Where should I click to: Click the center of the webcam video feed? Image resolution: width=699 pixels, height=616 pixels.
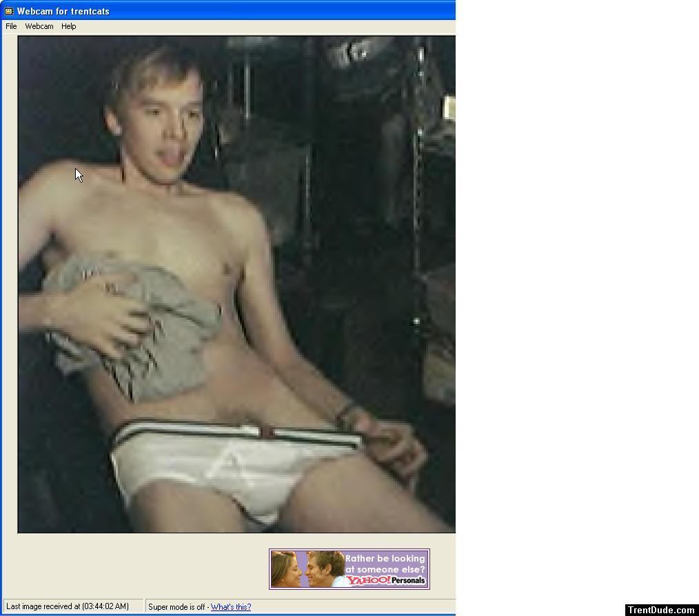point(236,285)
